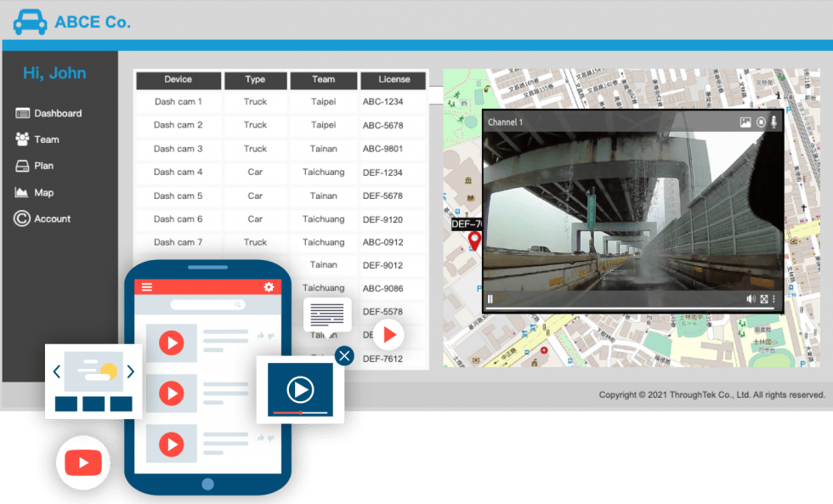
Task: Click the red location pin on map
Action: (x=474, y=241)
